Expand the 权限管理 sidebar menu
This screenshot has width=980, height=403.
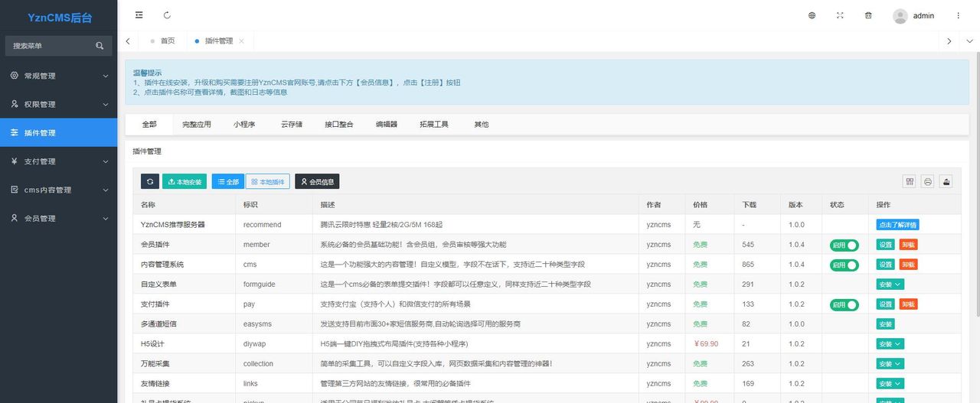(106, 104)
